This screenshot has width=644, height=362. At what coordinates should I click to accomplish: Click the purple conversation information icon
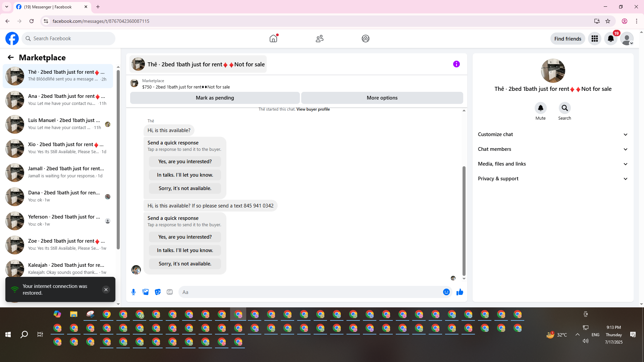tap(456, 64)
